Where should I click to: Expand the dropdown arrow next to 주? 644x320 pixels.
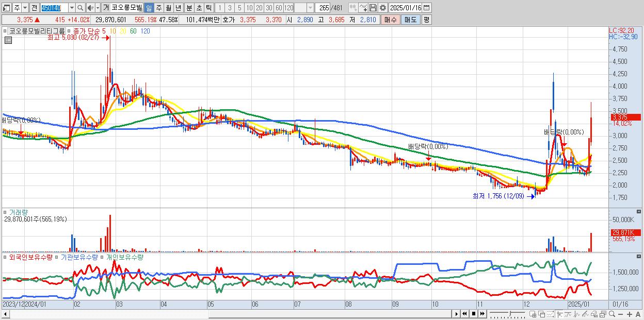click(x=25, y=8)
